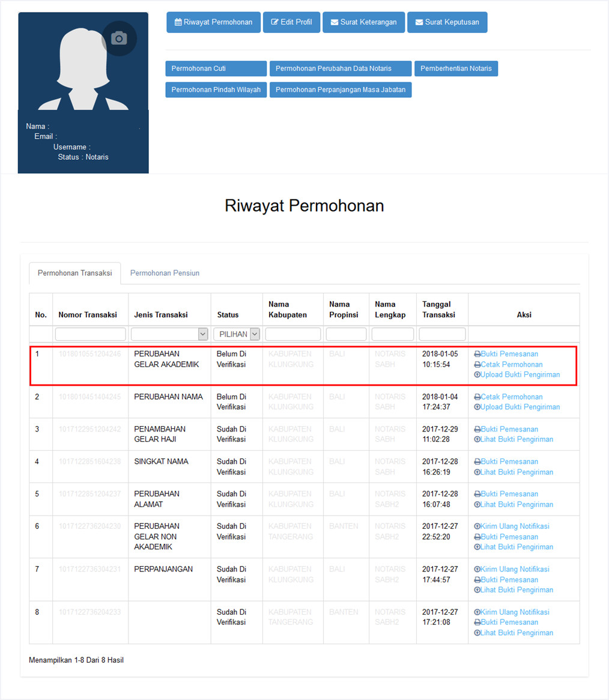
Task: Open Surat Keterangan envelope button
Action: tap(363, 22)
